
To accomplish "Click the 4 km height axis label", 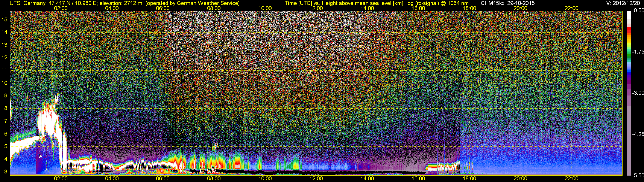I will (x=6, y=159).
